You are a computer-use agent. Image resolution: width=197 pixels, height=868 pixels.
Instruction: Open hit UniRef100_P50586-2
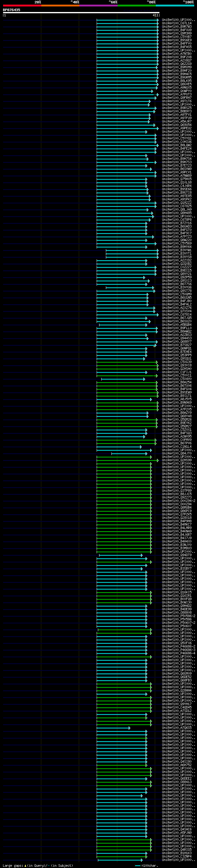(179, 616)
